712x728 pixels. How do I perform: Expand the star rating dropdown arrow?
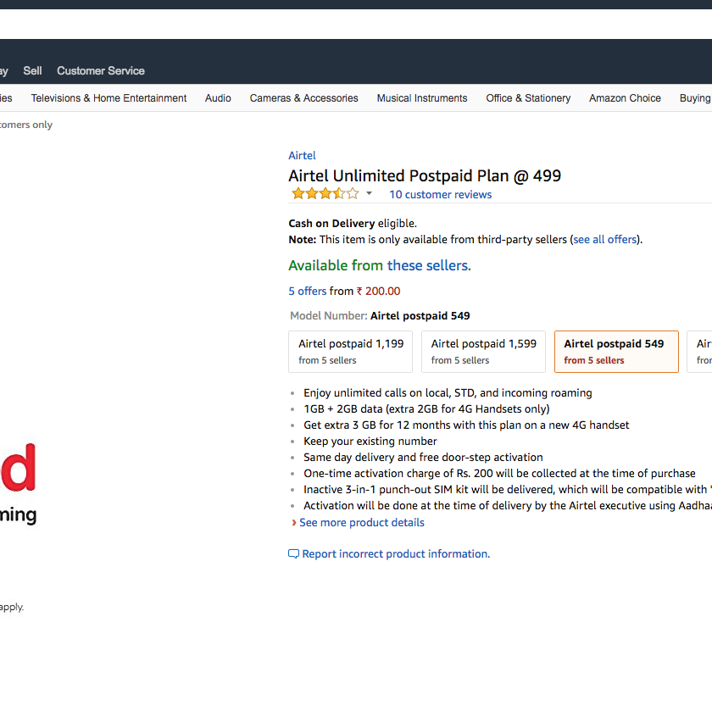[x=369, y=194]
